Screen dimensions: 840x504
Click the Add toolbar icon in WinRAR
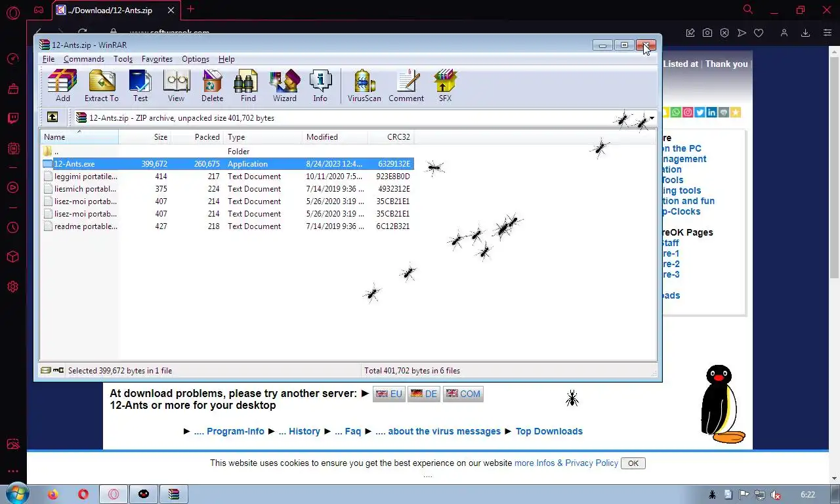coord(62,86)
